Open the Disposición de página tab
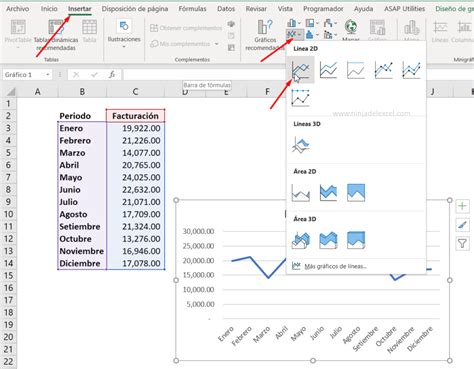 [135, 9]
